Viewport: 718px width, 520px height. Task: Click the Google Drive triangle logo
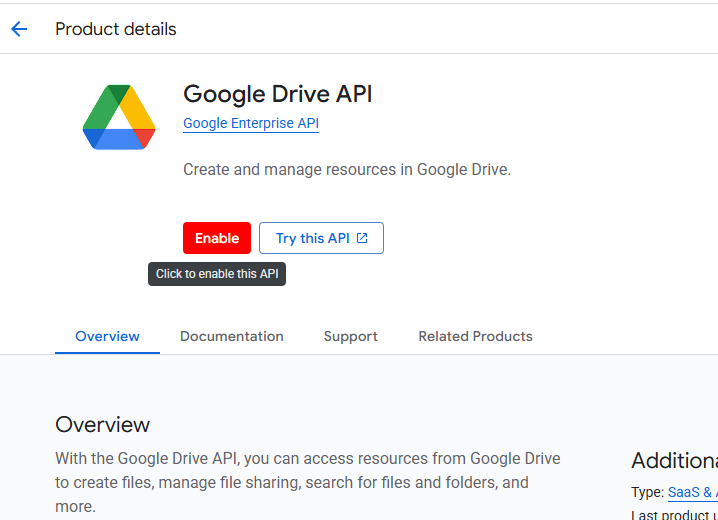(x=119, y=118)
